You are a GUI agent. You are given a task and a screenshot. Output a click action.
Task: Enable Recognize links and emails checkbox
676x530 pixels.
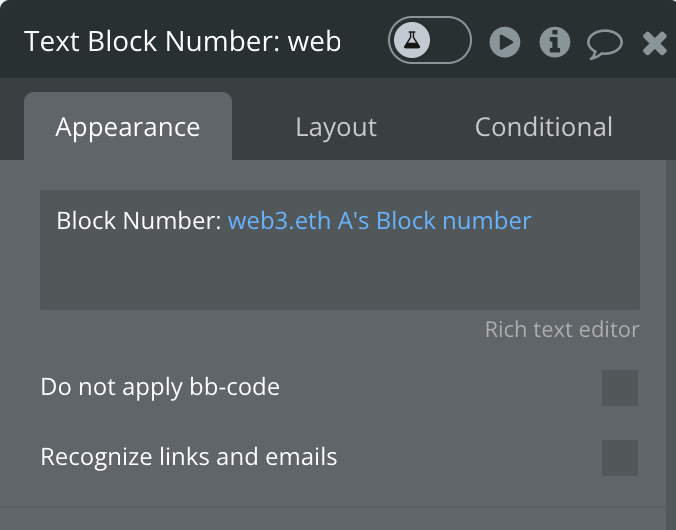coord(620,458)
